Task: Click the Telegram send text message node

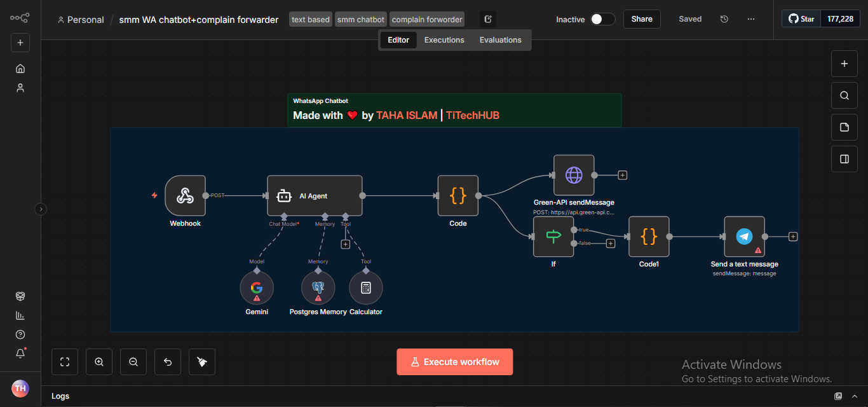Action: [744, 237]
